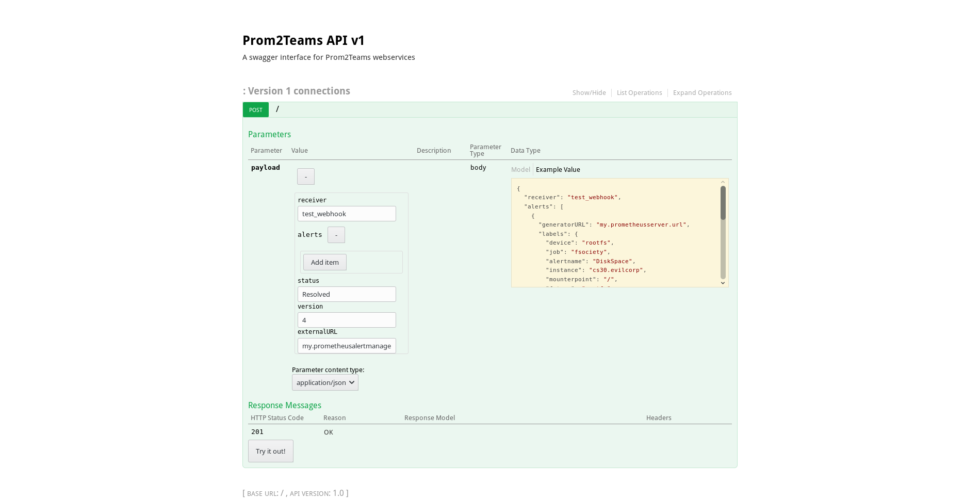This screenshot has height=498, width=980.
Task: Click the Add item button
Action: tap(324, 262)
